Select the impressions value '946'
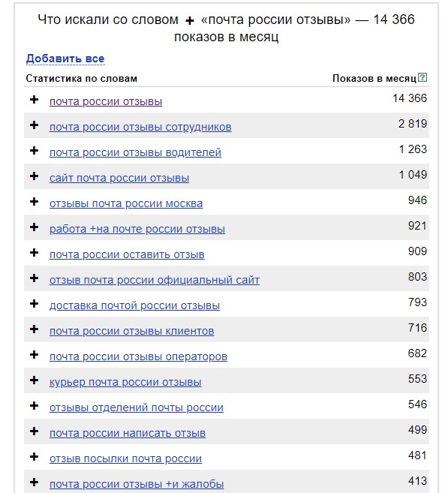Screen dimensions: 448x493 [417, 200]
